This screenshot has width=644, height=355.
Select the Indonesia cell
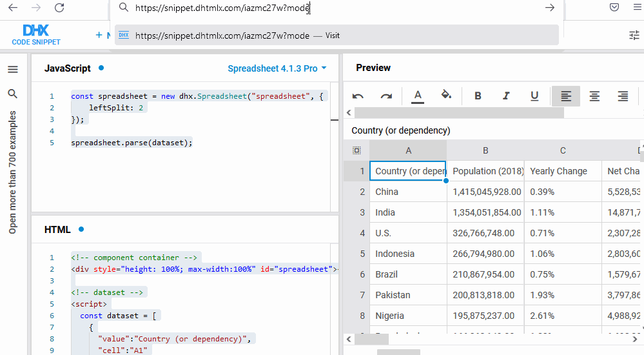408,254
